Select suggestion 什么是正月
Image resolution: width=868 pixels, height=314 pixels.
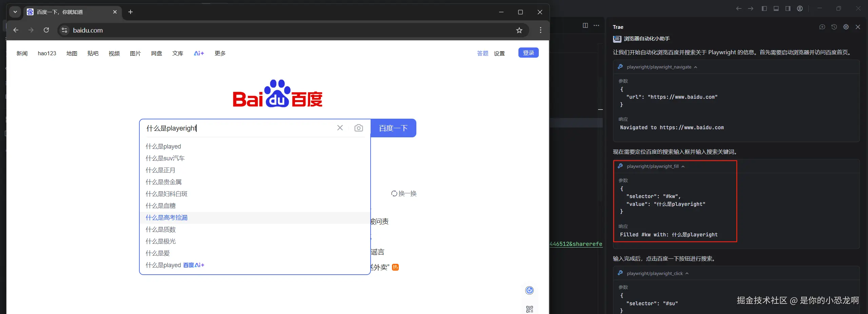255,170
